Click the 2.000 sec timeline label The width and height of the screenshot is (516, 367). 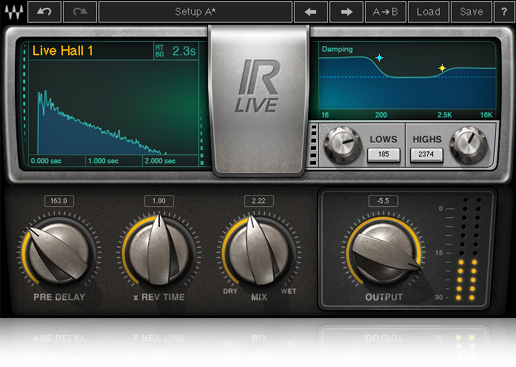pos(160,161)
